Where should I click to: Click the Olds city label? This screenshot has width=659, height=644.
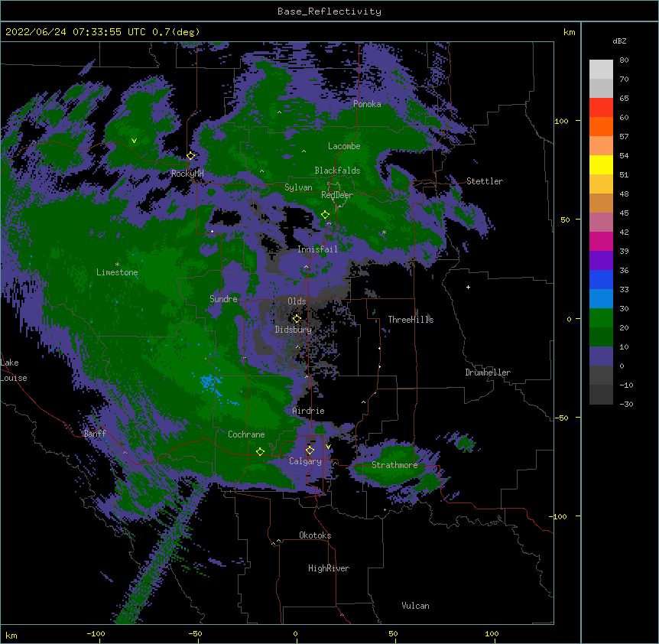click(x=297, y=301)
